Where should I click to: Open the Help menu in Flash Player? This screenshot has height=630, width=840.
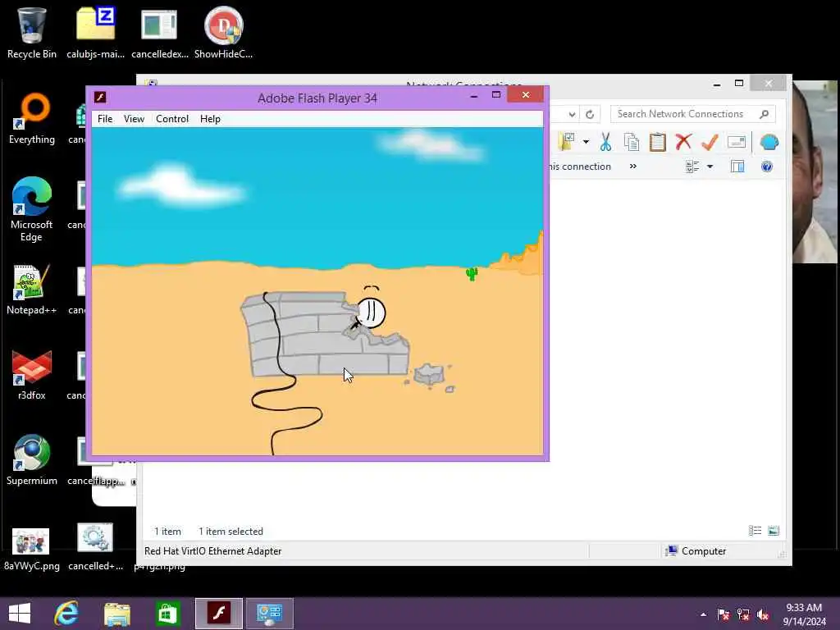210,119
